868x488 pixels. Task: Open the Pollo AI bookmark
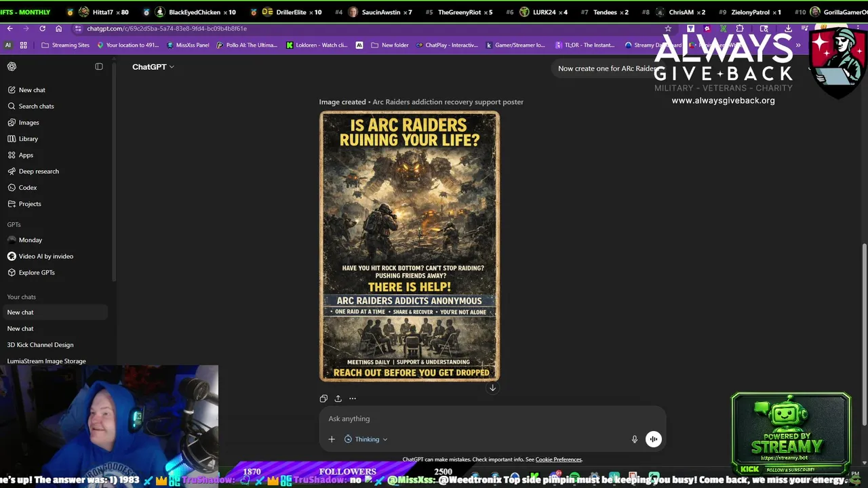(x=247, y=45)
